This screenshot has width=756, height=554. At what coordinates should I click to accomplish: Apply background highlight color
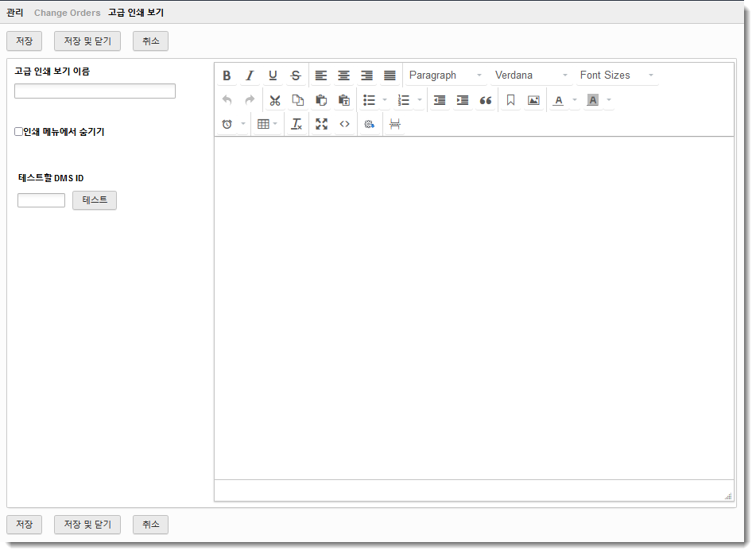click(592, 100)
